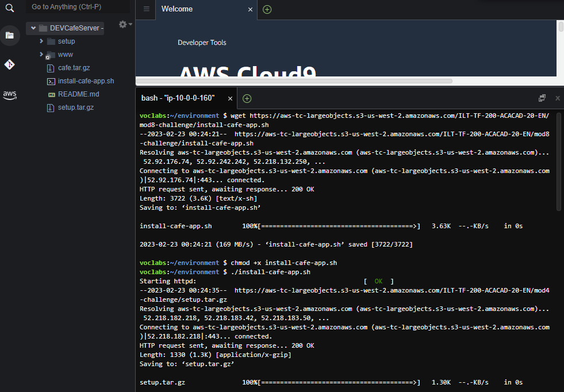Viewport: 564px width, 392px height.
Task: Close the terminal pane
Action: click(558, 98)
